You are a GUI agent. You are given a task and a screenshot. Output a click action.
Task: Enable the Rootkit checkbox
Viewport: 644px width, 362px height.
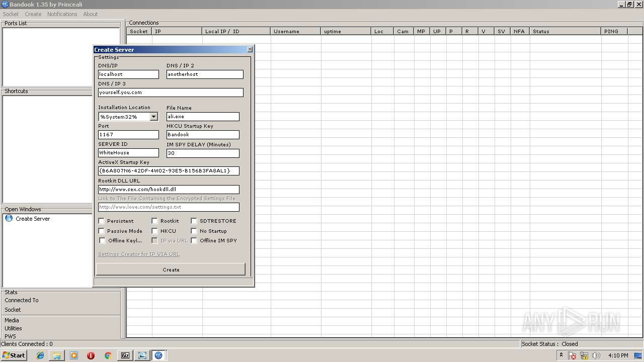[154, 221]
